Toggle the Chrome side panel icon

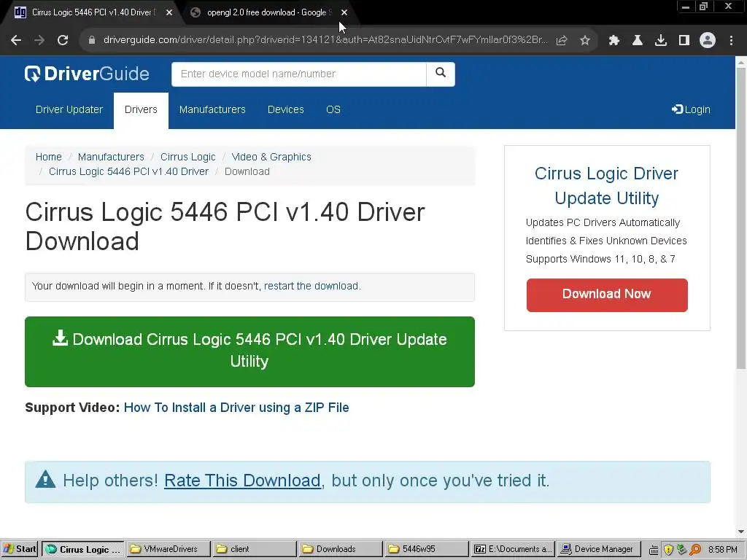[x=684, y=41]
